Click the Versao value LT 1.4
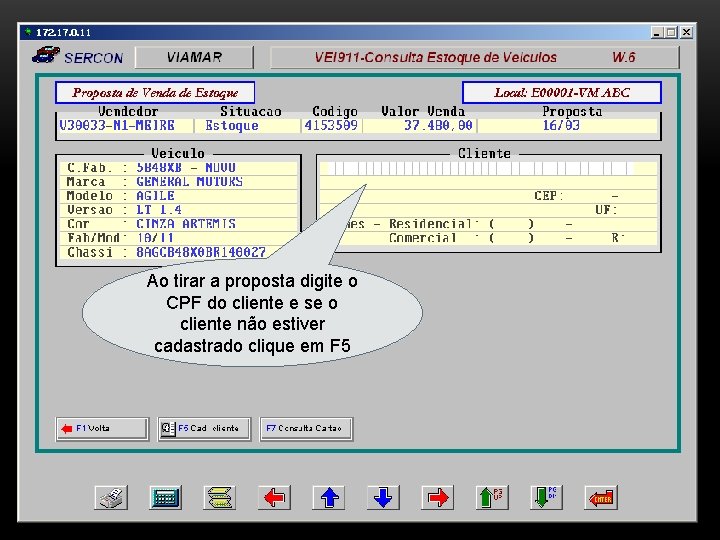Image resolution: width=720 pixels, height=540 pixels. 159,210
